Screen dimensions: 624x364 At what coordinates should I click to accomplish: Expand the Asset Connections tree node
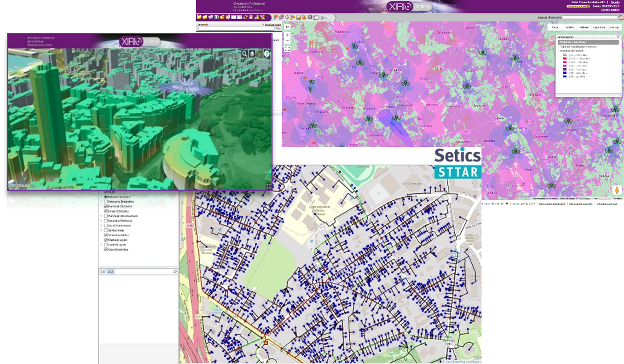click(x=101, y=226)
